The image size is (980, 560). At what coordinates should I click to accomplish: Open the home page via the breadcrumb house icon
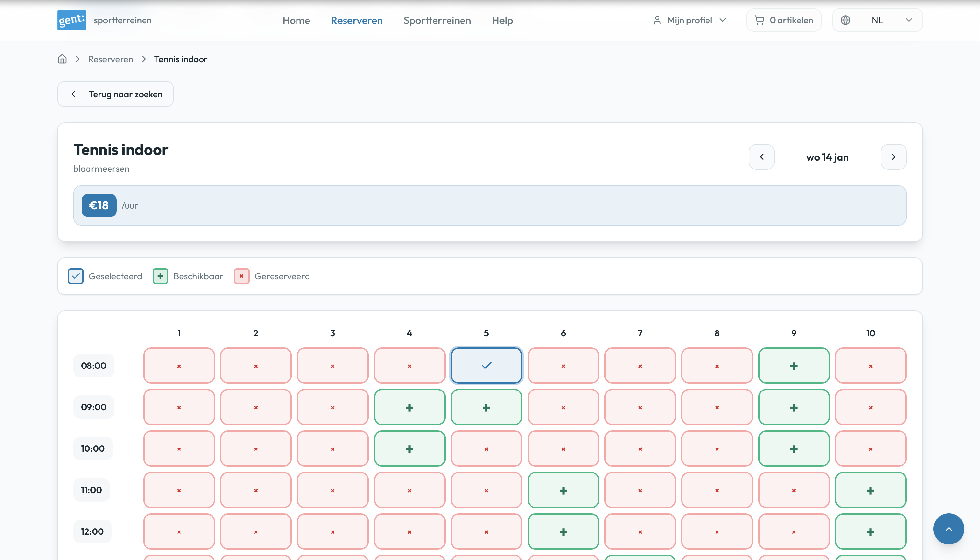point(62,59)
